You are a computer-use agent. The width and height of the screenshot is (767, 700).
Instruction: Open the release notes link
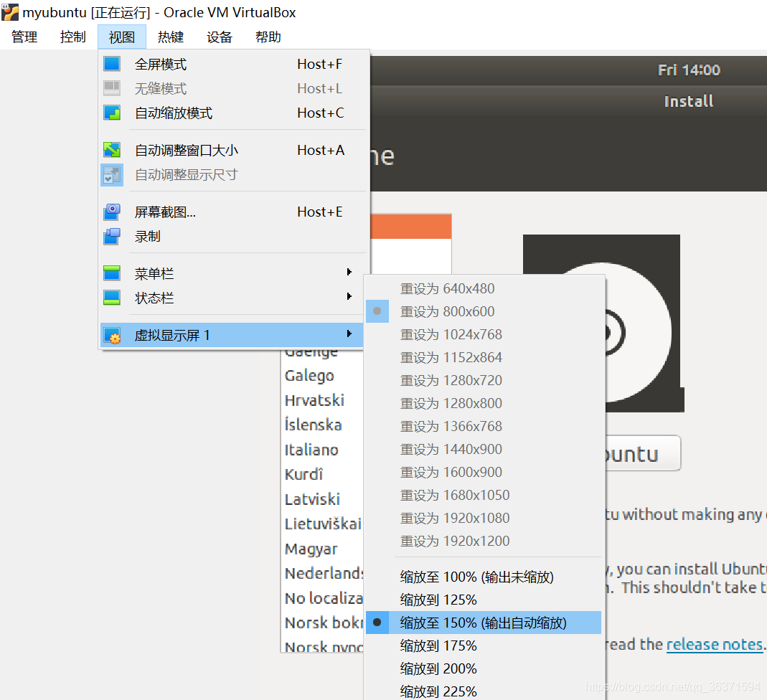point(715,644)
